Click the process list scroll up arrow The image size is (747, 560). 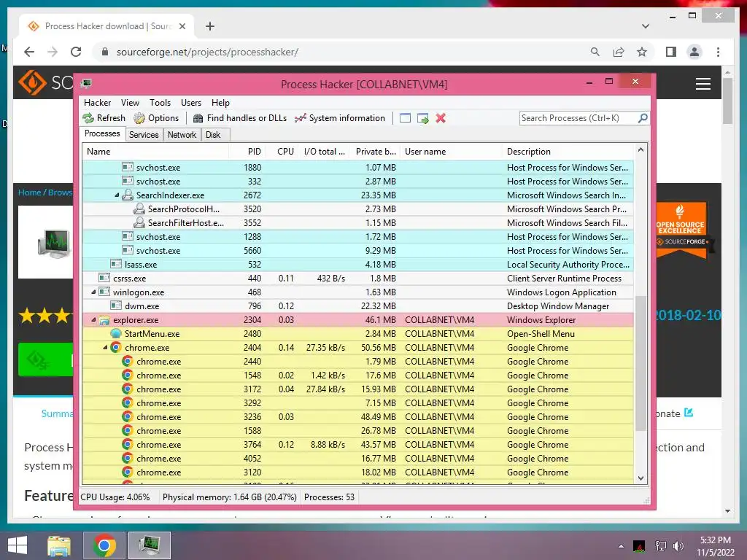640,149
